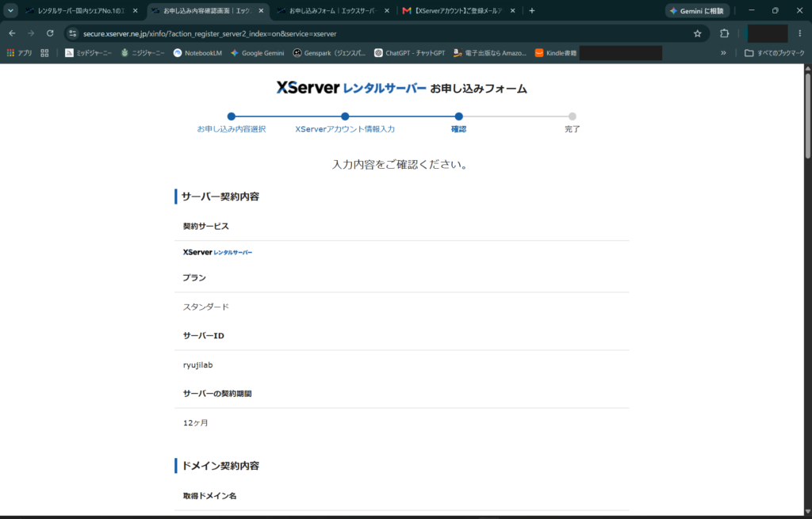This screenshot has width=812, height=519.
Task: Open the 電子出版なら Amazon bookmark
Action: click(490, 53)
